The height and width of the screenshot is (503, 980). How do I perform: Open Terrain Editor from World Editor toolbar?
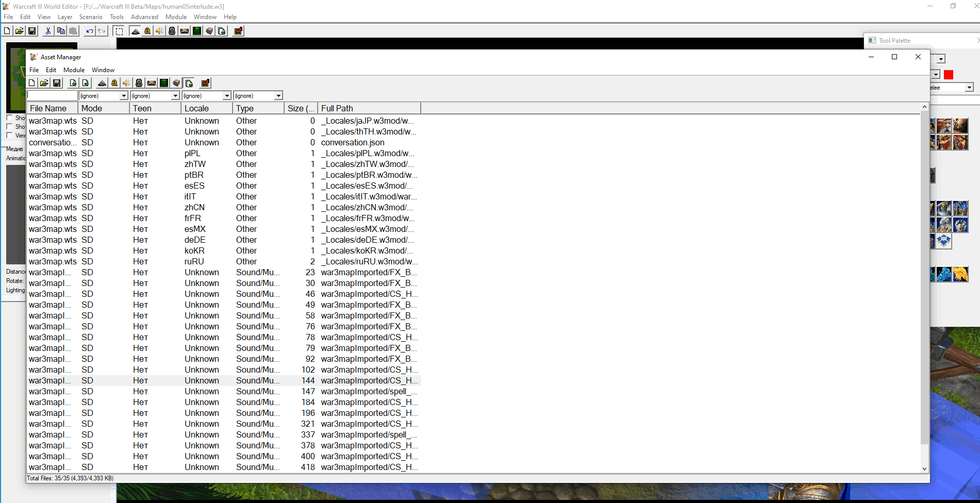(135, 31)
